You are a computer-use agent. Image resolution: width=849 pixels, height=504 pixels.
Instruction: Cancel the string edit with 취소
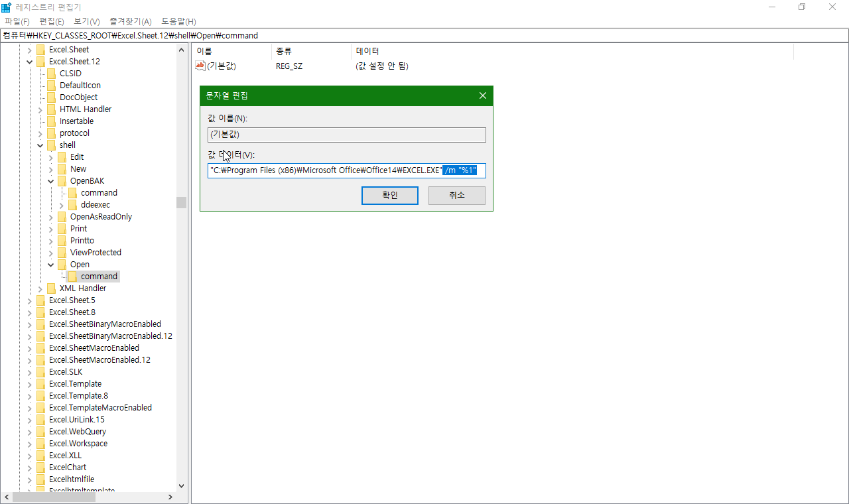tap(457, 196)
